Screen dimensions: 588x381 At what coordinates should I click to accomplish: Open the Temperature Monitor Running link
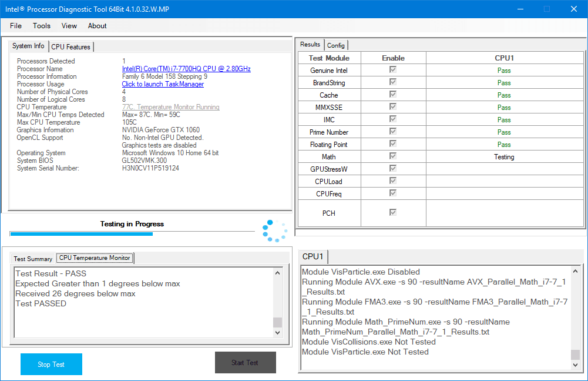[x=170, y=107]
